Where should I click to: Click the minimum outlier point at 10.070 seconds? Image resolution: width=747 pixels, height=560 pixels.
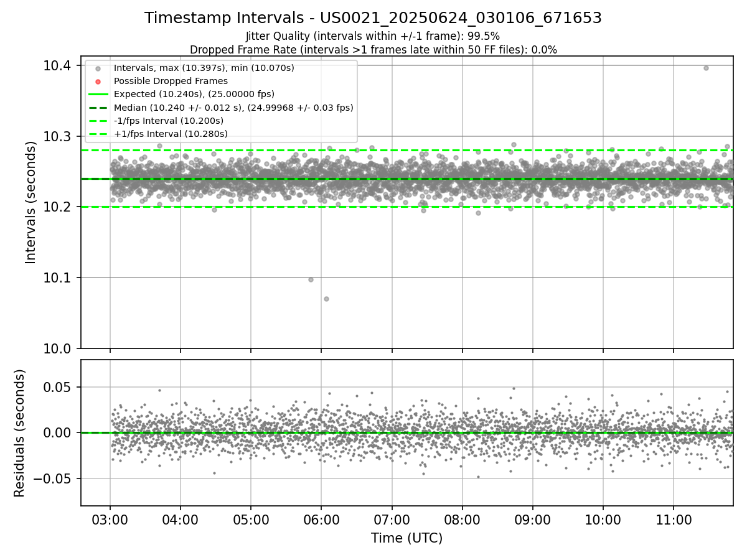click(x=326, y=299)
